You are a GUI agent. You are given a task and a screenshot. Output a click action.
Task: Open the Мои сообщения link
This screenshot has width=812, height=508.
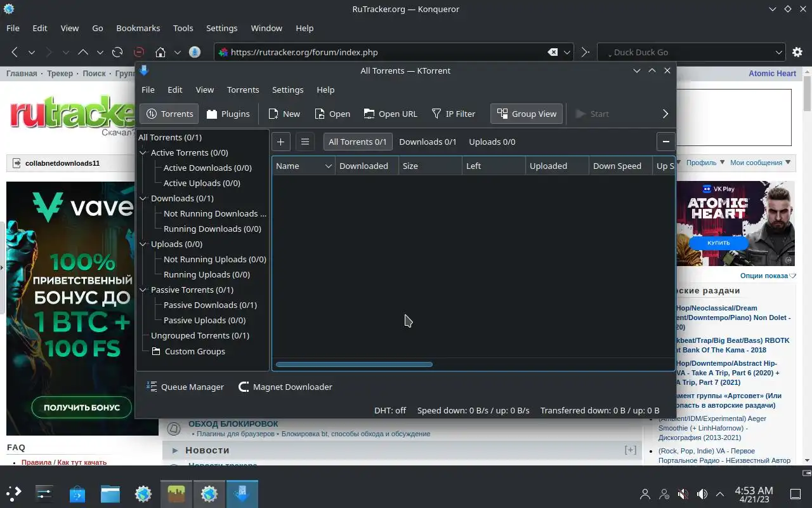pos(756,163)
